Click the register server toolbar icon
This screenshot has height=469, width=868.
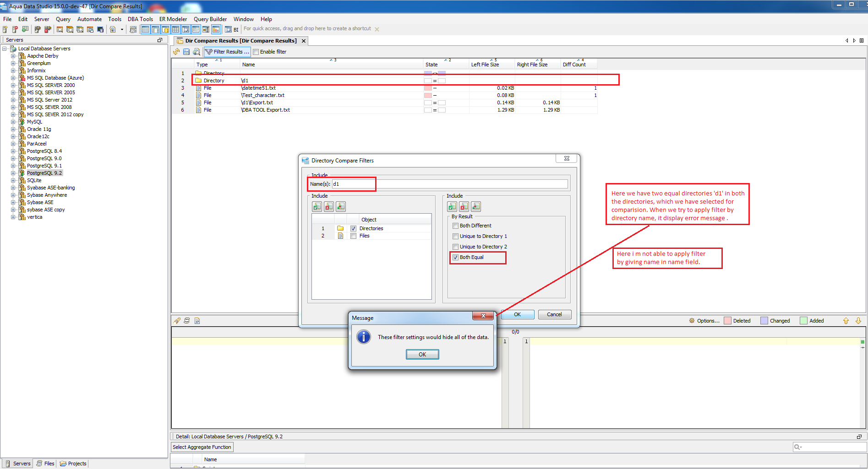tap(5, 29)
